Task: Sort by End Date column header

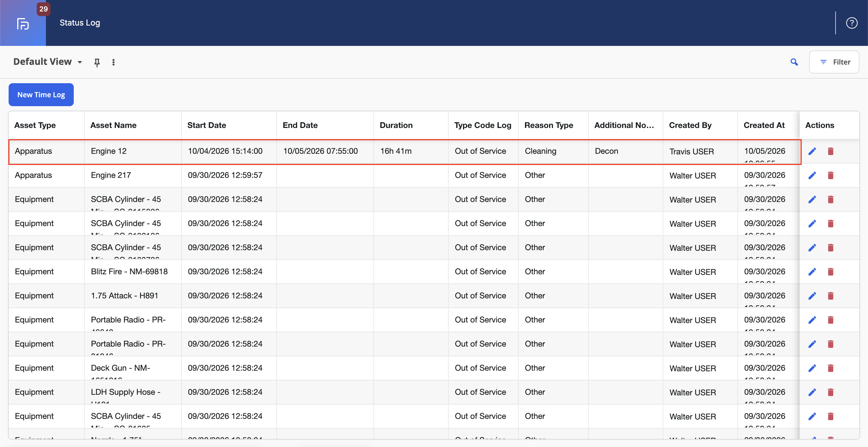Action: (x=300, y=125)
